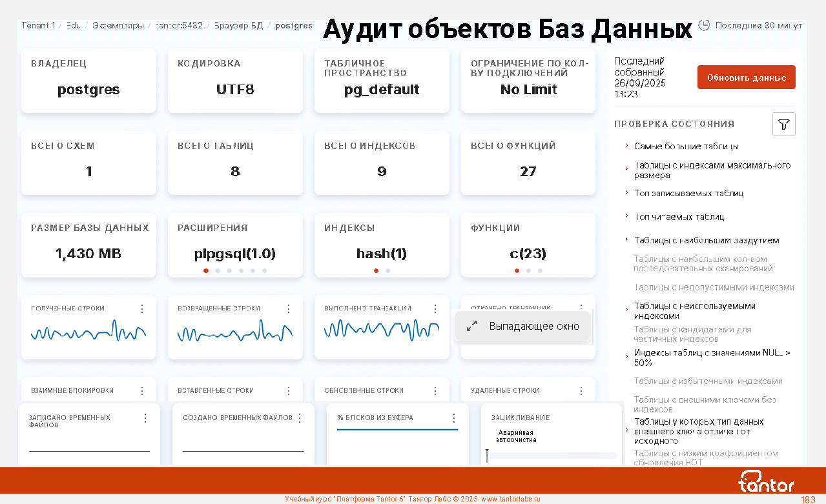Expand Топ записываемых таблиц check
This screenshot has height=504, width=826.
pos(688,193)
